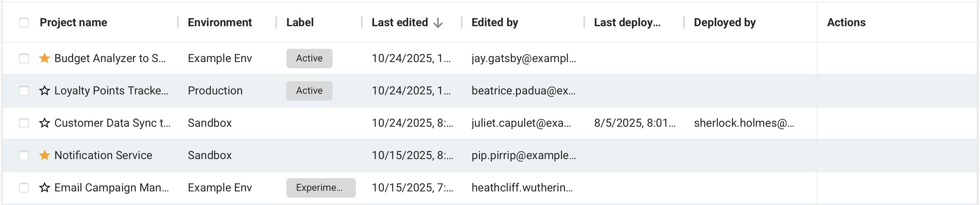Tick the Email Campaign Manager checkbox
The height and width of the screenshot is (205, 980).
pyautogui.click(x=24, y=188)
